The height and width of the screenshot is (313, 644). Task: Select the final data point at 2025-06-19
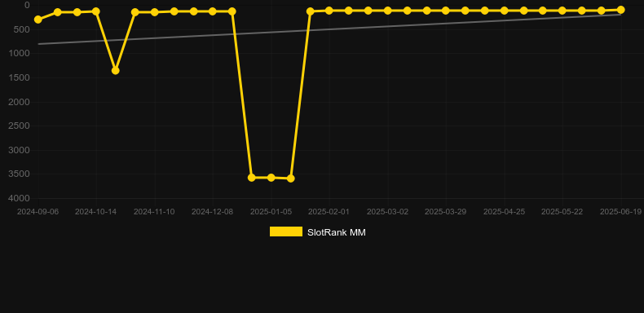[620, 10]
